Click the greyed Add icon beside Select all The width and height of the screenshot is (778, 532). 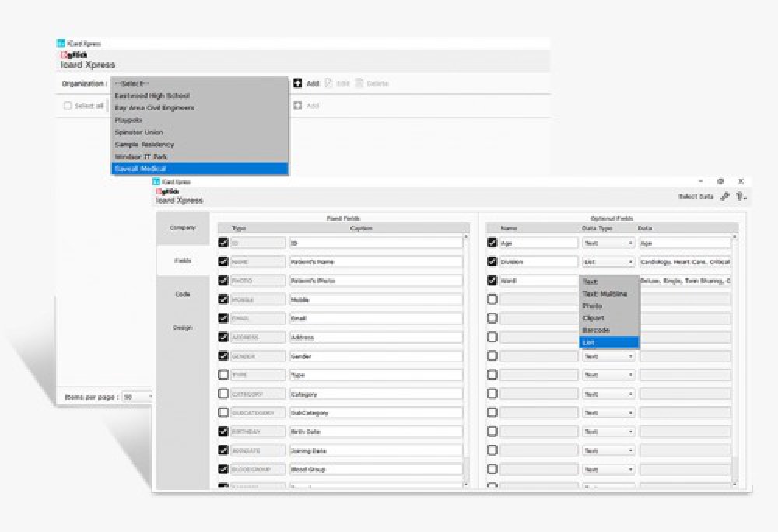[298, 105]
